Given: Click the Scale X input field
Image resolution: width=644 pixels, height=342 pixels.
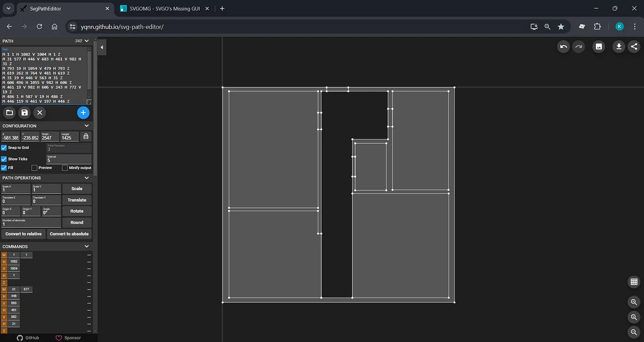Looking at the screenshot, I should click(16, 190).
